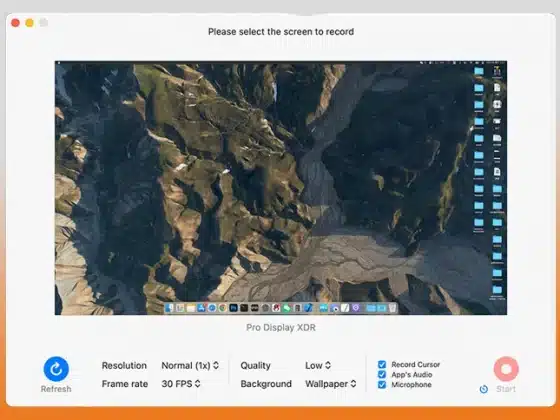Click the blue Refresh icon button
The width and height of the screenshot is (560, 420).
[x=56, y=369]
